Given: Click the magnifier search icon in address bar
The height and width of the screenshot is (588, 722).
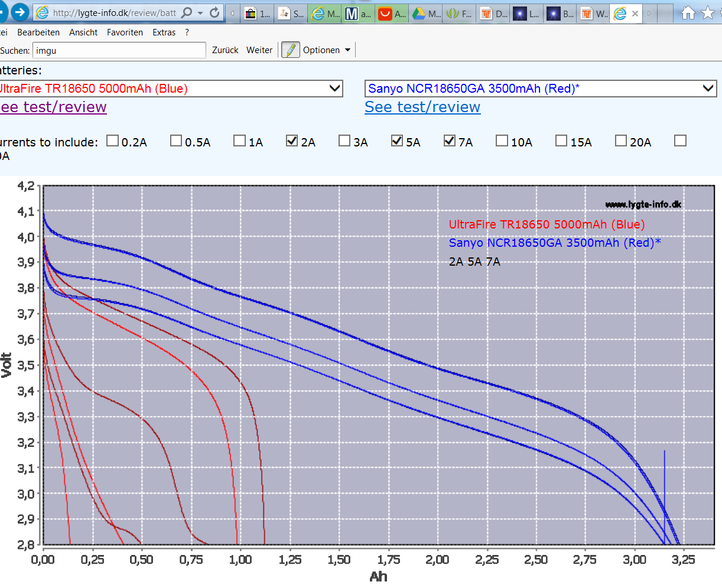Looking at the screenshot, I should [x=187, y=12].
